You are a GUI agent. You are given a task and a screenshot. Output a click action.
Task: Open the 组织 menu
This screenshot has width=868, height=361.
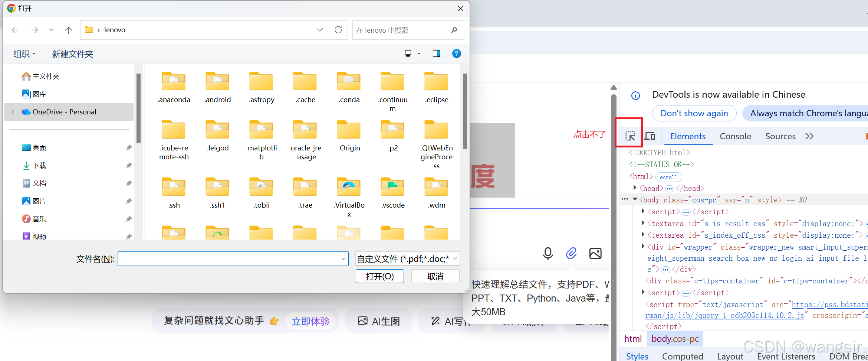24,54
